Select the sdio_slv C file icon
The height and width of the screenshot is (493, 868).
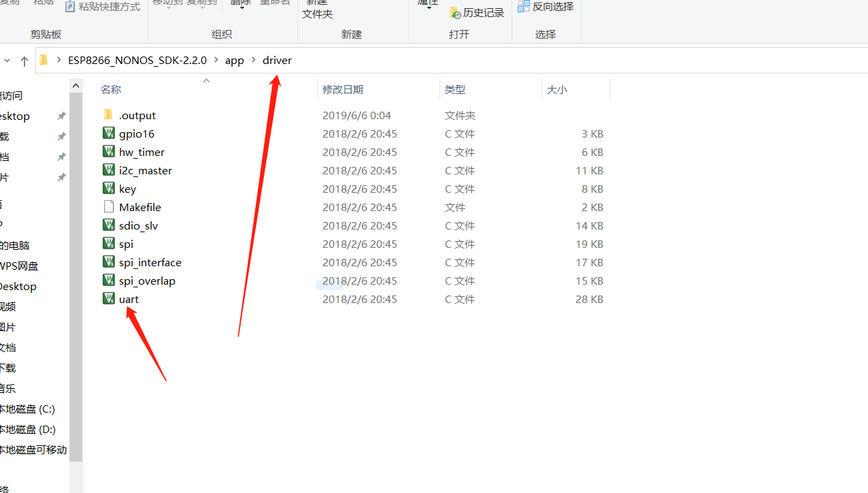(x=108, y=225)
